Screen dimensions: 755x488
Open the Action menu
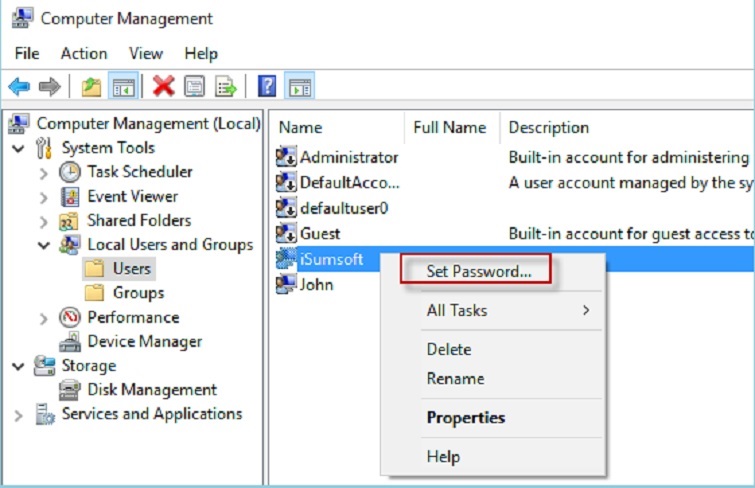83,53
